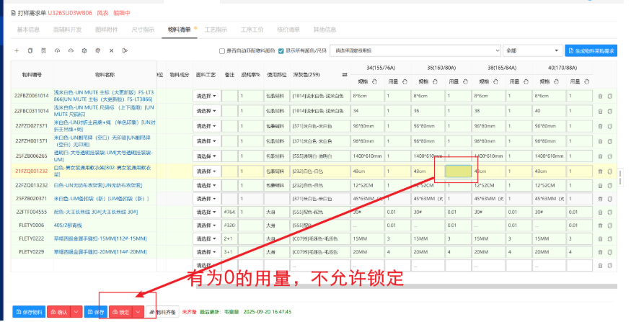Viewport: 644px width, 322px height.
Task: Open 面料工艺 请选择 dropdown in first row
Action: tap(206, 96)
